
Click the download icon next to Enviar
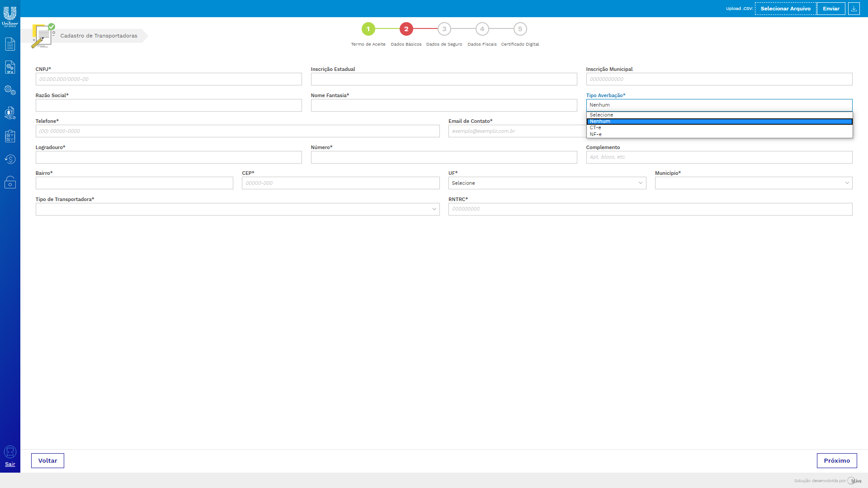[x=854, y=9]
